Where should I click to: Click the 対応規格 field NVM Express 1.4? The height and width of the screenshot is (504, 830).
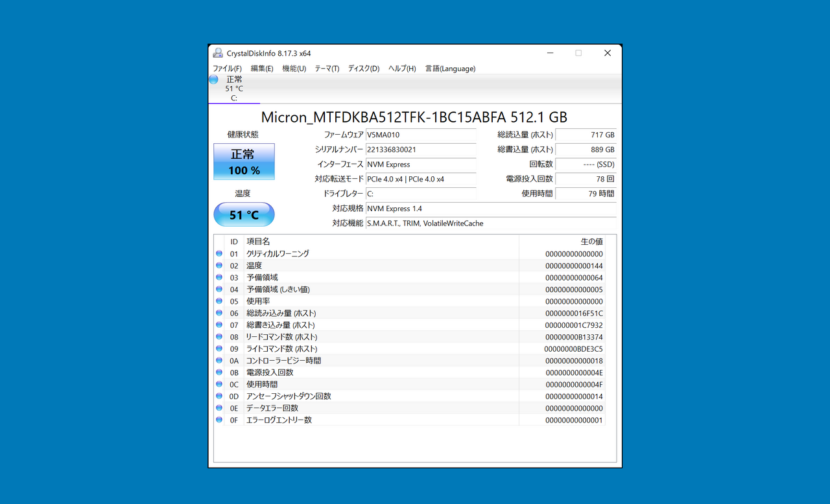[491, 209]
